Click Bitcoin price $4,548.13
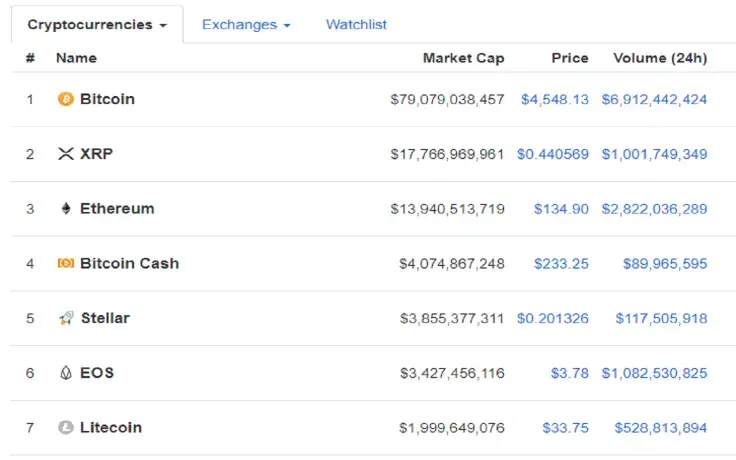The width and height of the screenshot is (736, 460). coord(555,99)
